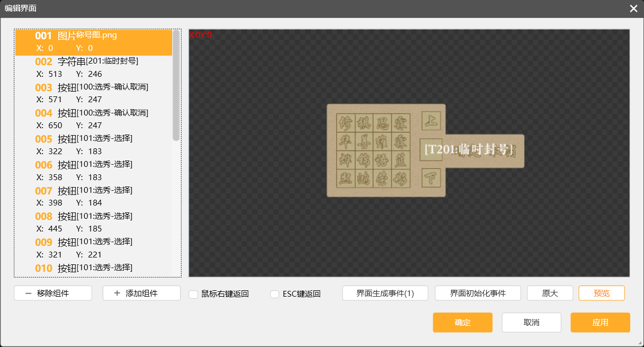Open 界面生成事件(1) settings
This screenshot has width=644, height=347.
coord(385,293)
